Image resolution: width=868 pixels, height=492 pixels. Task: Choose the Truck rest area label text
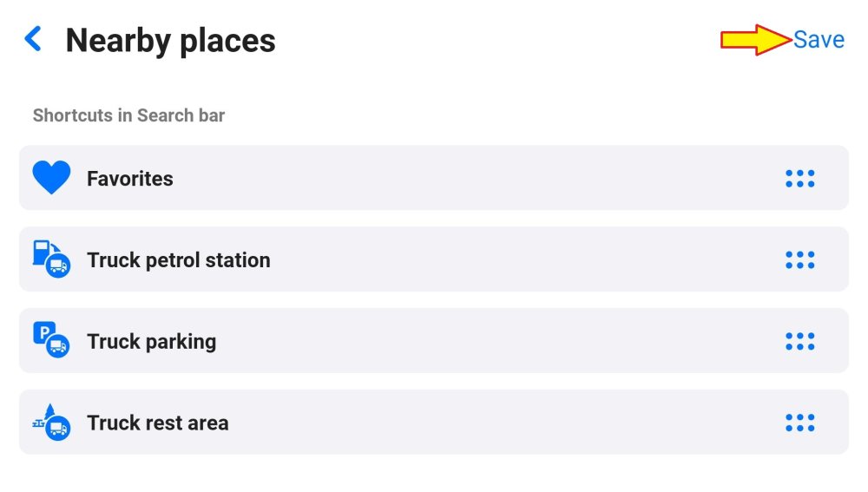[158, 423]
